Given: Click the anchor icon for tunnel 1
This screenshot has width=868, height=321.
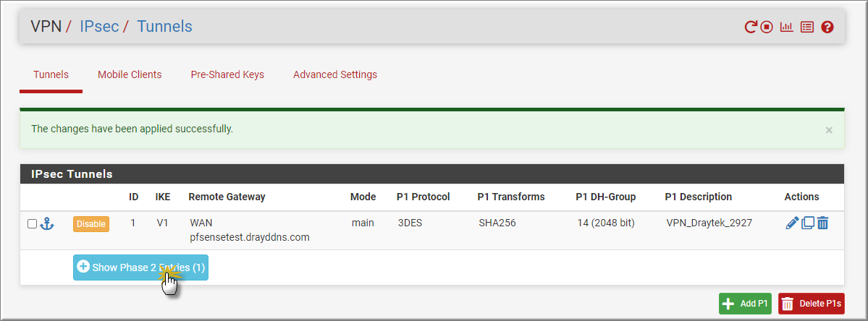Looking at the screenshot, I should point(47,224).
